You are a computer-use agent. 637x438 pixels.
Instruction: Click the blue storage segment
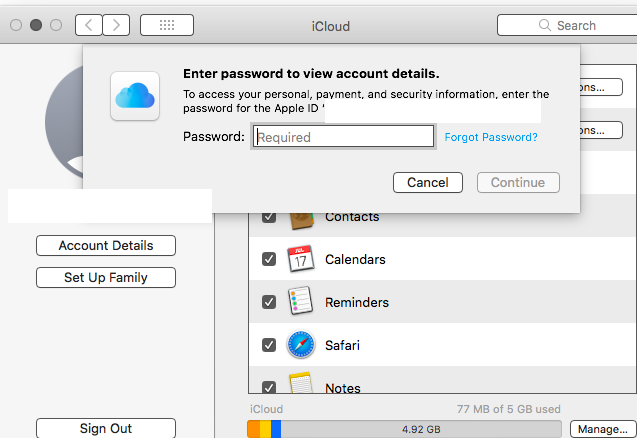click(276, 429)
